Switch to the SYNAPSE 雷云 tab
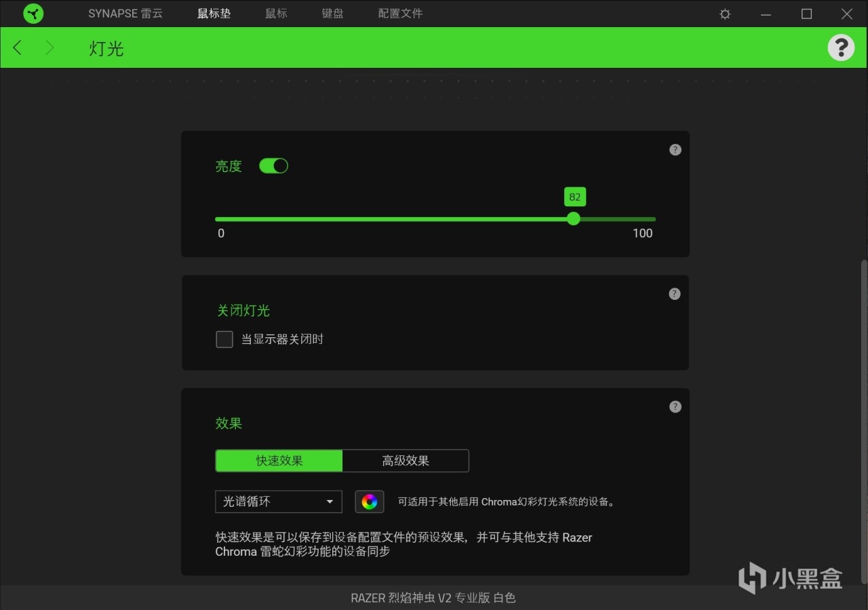Viewport: 868px width, 610px height. point(125,14)
